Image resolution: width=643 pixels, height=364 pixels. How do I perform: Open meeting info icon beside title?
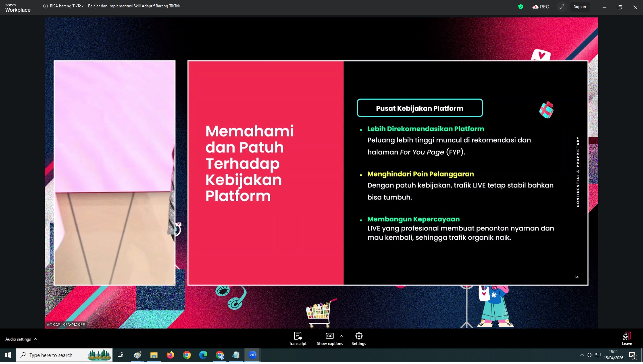(46, 6)
